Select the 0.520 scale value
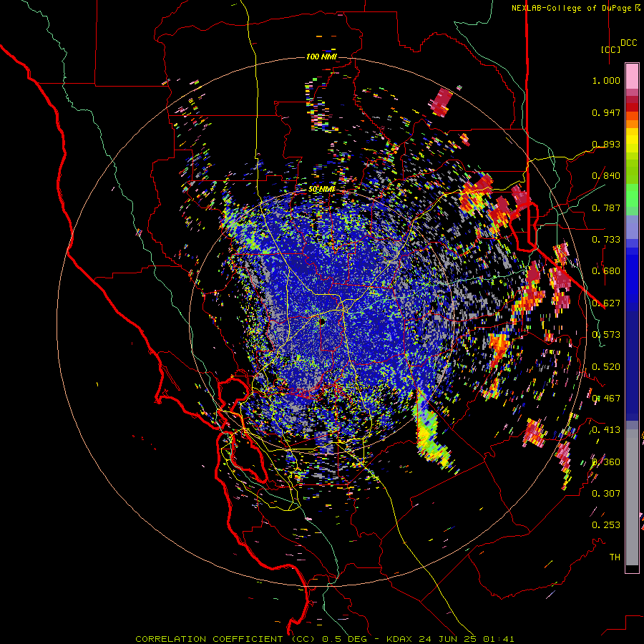This screenshot has height=644, width=644. [606, 366]
